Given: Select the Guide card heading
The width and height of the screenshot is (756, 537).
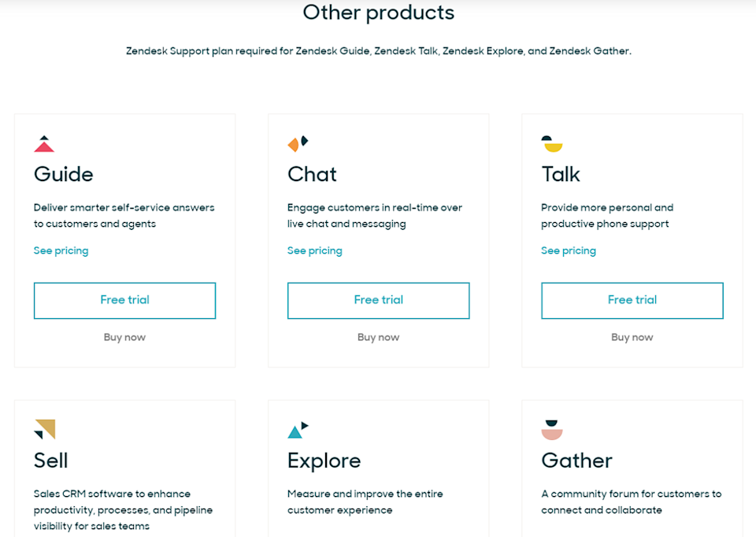Looking at the screenshot, I should point(63,174).
